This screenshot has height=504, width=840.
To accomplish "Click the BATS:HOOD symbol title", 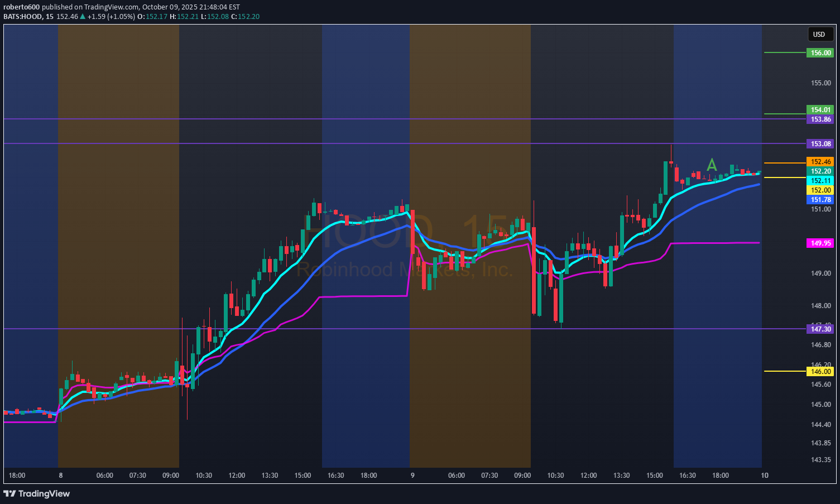I will pos(23,17).
